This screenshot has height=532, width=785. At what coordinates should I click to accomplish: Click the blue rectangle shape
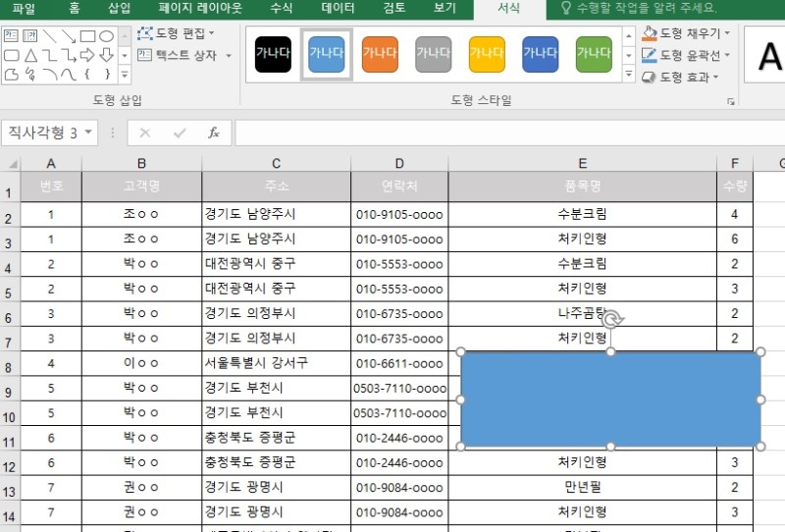(x=610, y=399)
